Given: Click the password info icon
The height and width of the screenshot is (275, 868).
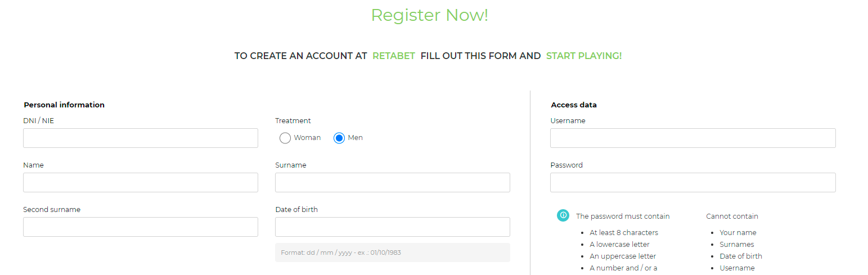Looking at the screenshot, I should pyautogui.click(x=563, y=215).
